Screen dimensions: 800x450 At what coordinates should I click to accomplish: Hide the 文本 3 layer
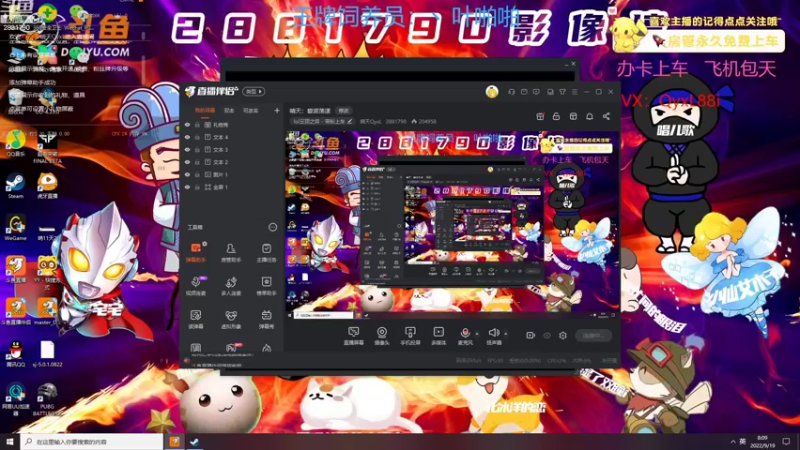coord(187,149)
